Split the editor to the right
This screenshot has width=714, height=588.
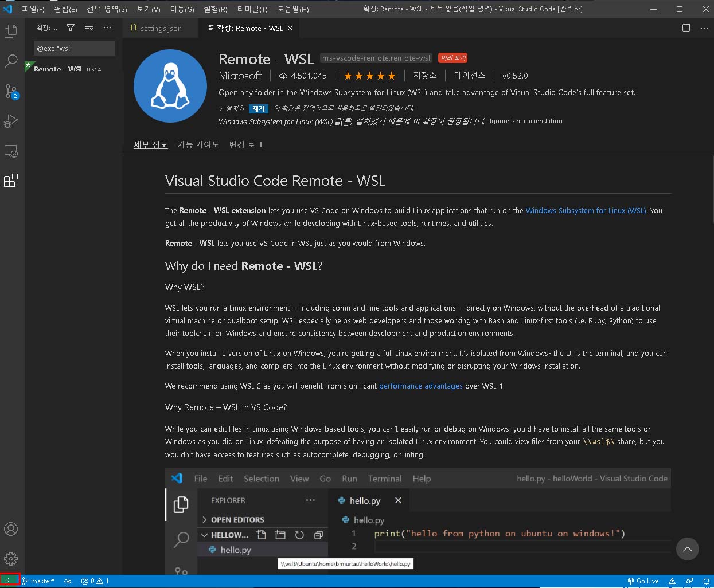[x=686, y=28]
